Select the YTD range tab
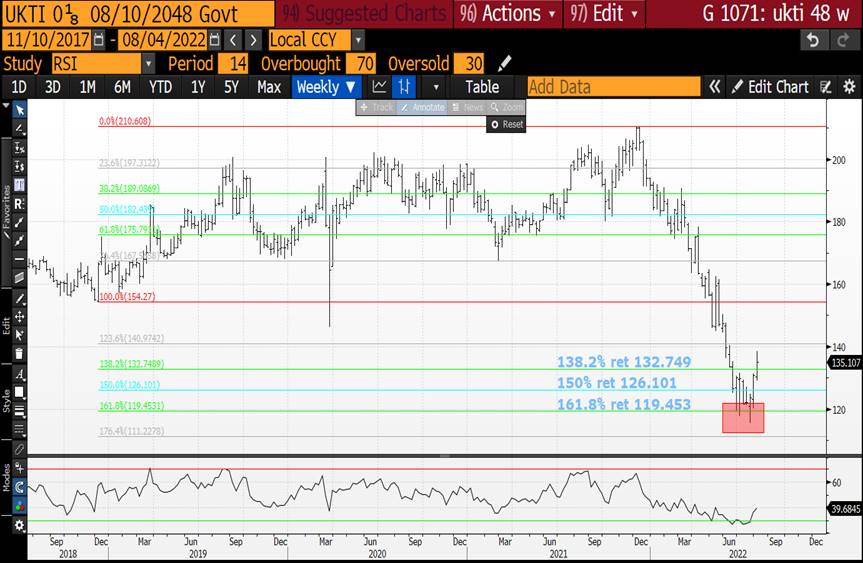This screenshot has height=563, width=863. point(160,87)
